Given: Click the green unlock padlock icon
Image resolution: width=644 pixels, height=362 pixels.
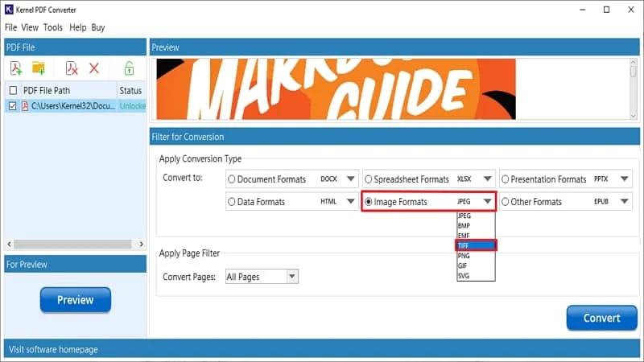Looking at the screenshot, I should (129, 68).
